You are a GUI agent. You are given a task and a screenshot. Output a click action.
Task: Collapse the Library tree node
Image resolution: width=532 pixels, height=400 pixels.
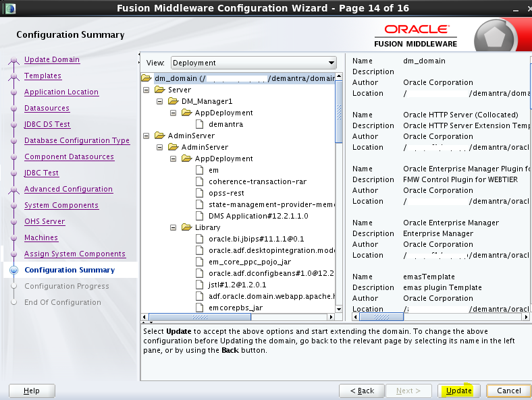[173, 228]
